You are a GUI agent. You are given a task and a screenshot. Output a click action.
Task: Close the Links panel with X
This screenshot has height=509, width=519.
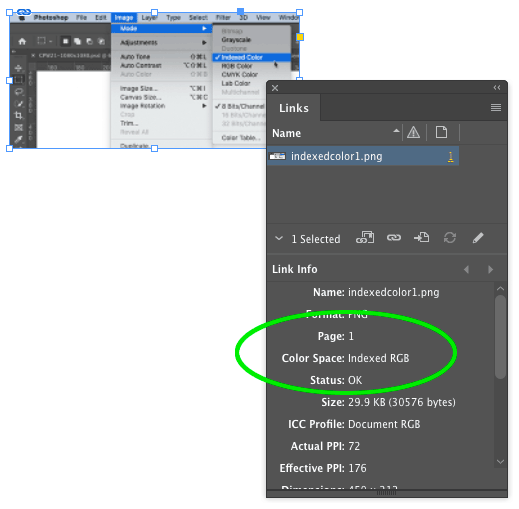point(275,88)
